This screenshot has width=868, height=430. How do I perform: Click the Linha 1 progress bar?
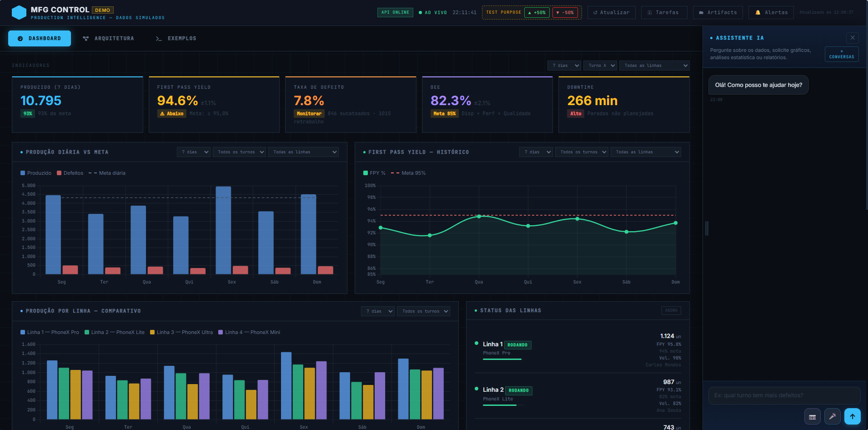point(502,359)
